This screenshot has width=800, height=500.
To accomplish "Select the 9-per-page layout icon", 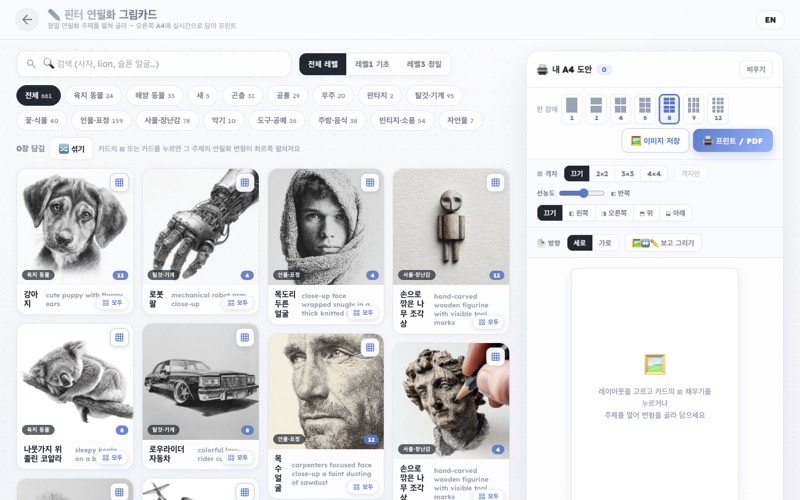I will click(x=693, y=109).
